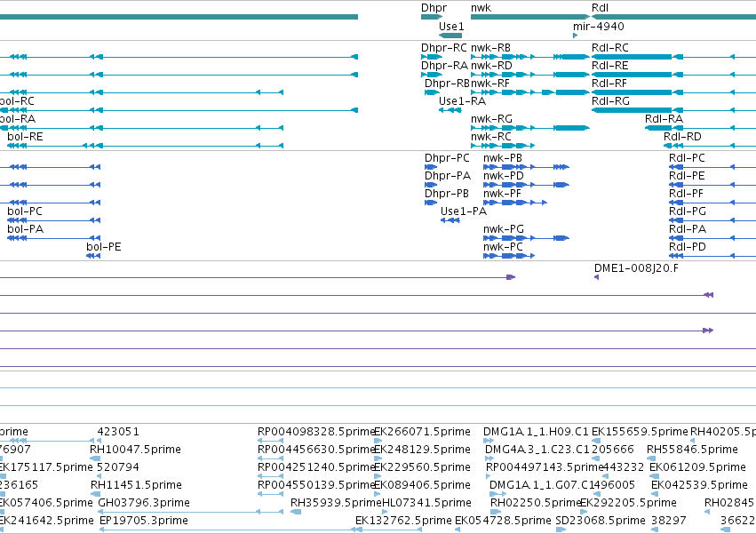Screen dimensions: 756x534
Task: Click the Rdl-RG transcript label
Action: pyautogui.click(x=610, y=101)
